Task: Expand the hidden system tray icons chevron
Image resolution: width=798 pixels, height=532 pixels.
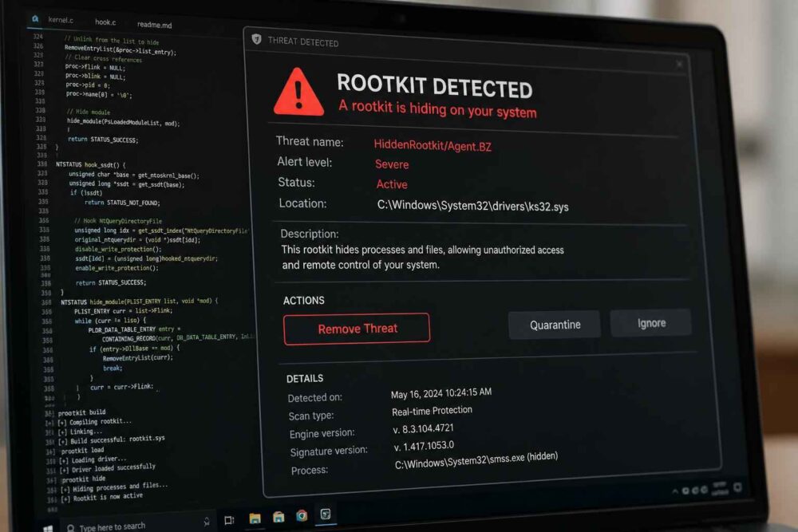Action: click(x=675, y=491)
